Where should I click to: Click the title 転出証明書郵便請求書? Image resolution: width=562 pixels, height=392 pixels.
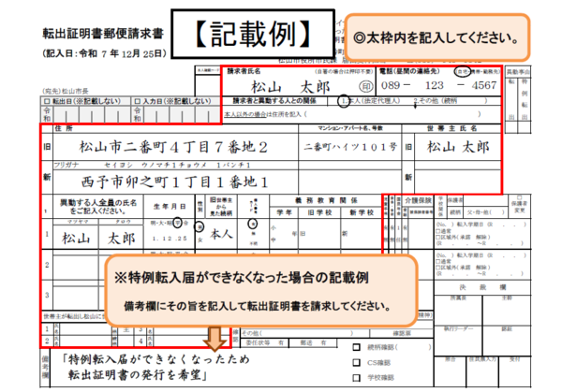click(103, 34)
